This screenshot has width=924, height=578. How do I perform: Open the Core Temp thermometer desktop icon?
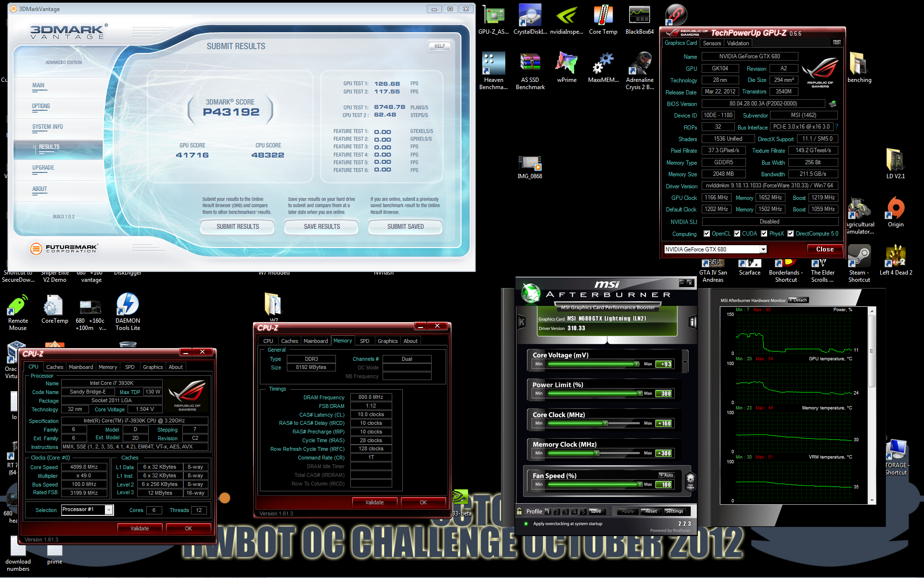[603, 19]
